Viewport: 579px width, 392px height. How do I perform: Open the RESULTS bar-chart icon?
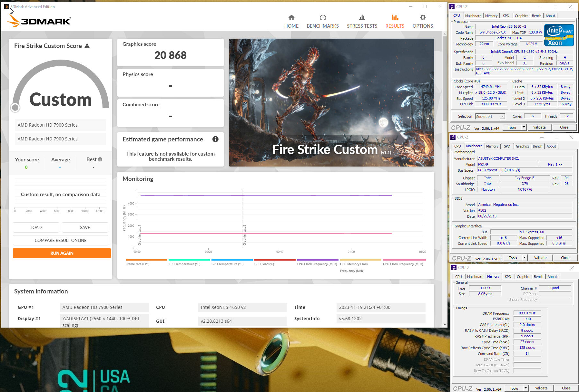395,17
